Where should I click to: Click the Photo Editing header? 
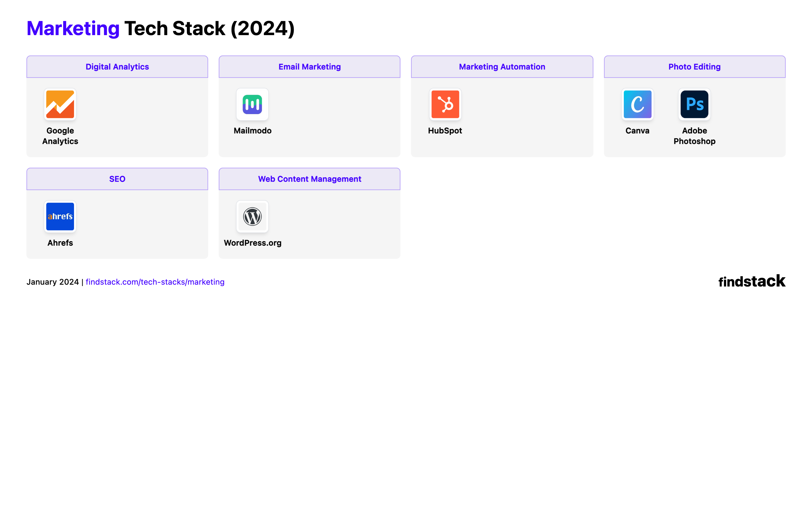(x=694, y=67)
